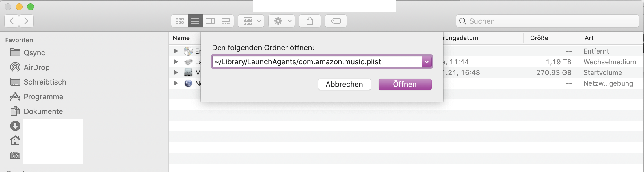644x172 pixels.
Task: Click the Tags toolbar icon
Action: pos(336,21)
